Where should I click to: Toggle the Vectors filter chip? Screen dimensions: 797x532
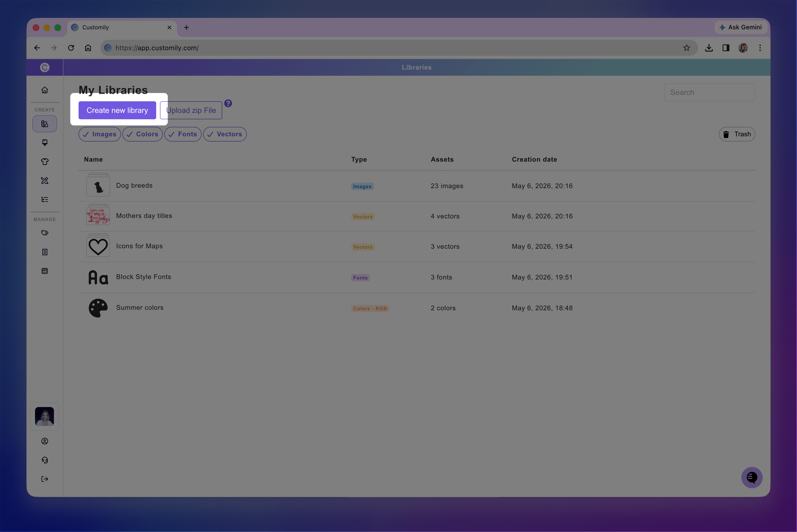click(x=225, y=134)
